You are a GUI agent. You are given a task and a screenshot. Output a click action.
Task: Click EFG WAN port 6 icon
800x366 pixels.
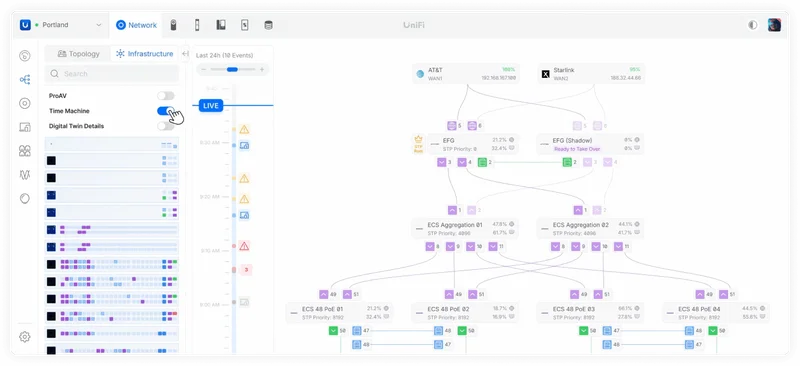[472, 126]
